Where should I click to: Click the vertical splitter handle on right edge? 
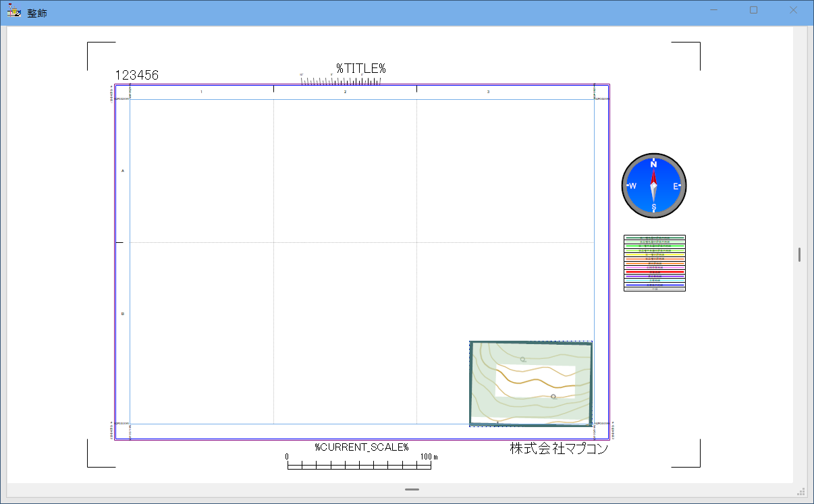(799, 254)
